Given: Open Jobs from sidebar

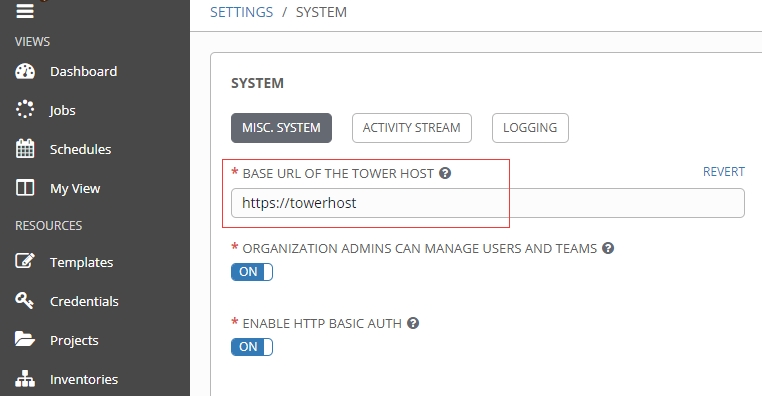Looking at the screenshot, I should coord(62,110).
